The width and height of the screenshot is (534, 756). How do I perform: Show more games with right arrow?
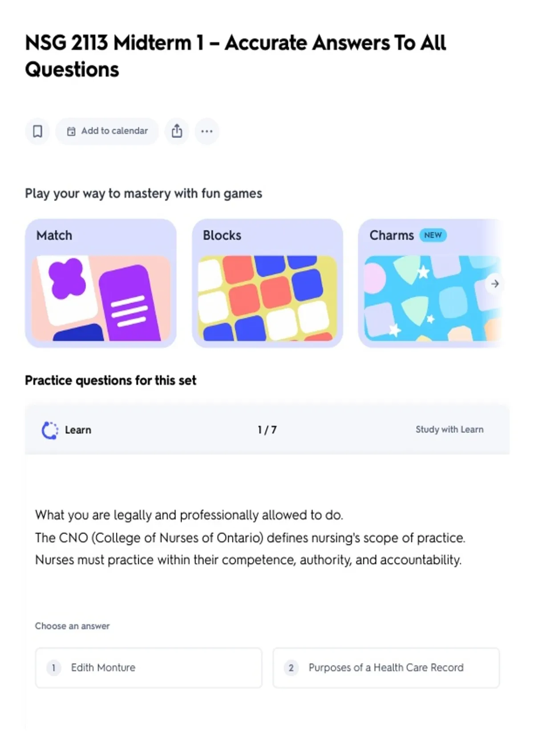(x=495, y=284)
